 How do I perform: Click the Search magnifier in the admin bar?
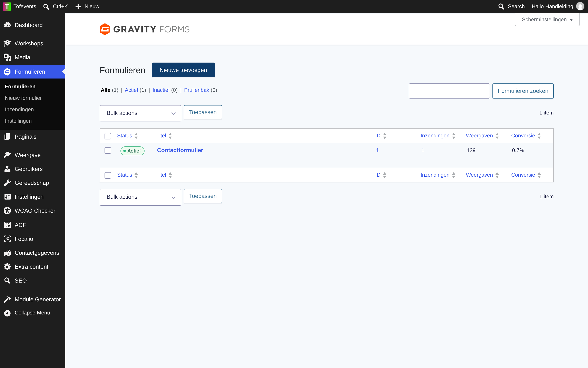(x=501, y=7)
